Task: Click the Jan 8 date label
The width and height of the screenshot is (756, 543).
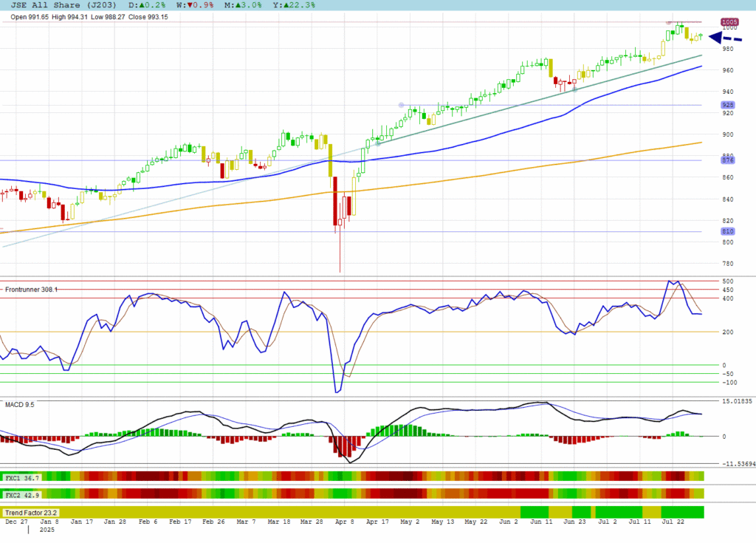Action: (x=49, y=522)
